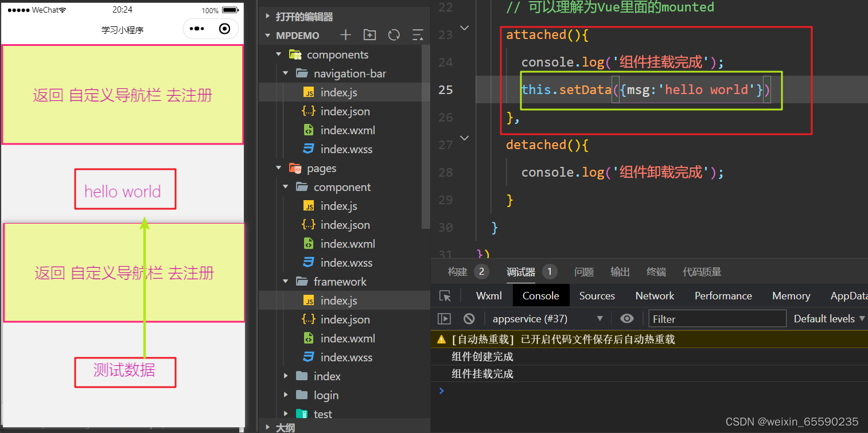Open the 问题 panel tab
Screen dimensions: 868x433
pos(584,272)
